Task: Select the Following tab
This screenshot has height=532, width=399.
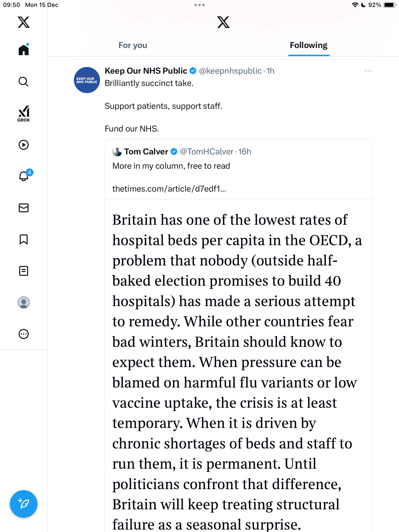Action: point(309,45)
